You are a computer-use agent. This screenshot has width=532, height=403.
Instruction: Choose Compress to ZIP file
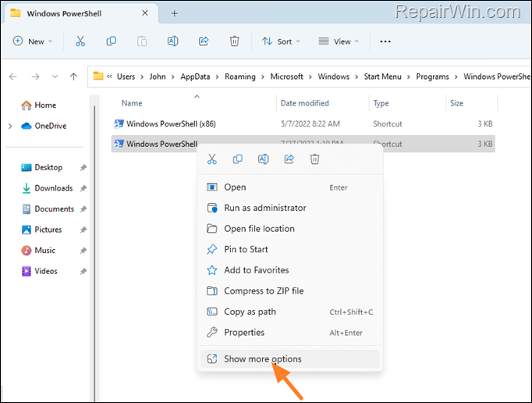(x=290, y=291)
